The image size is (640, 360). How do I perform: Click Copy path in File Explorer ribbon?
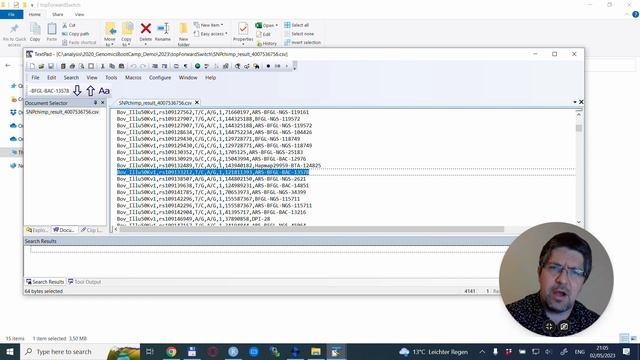76,34
